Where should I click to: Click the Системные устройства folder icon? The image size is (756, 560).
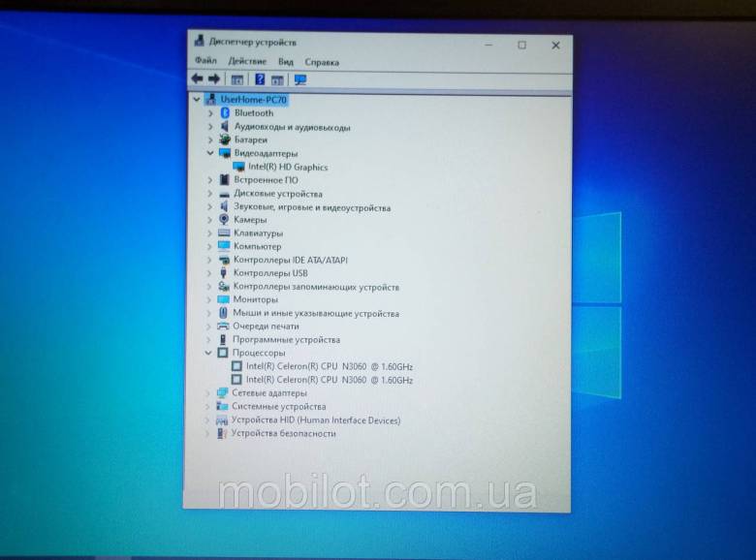click(x=222, y=406)
